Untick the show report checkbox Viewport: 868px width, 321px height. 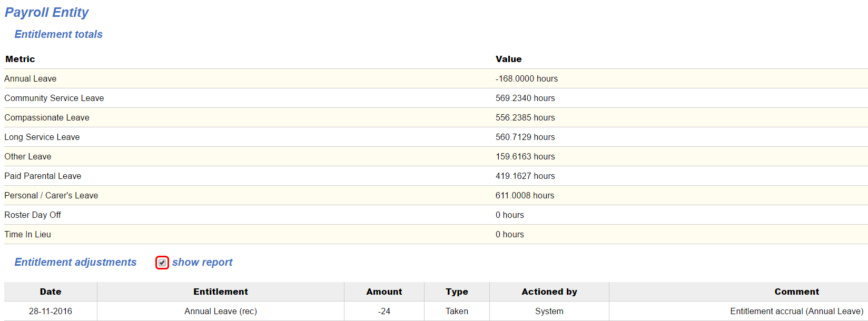[x=162, y=263]
